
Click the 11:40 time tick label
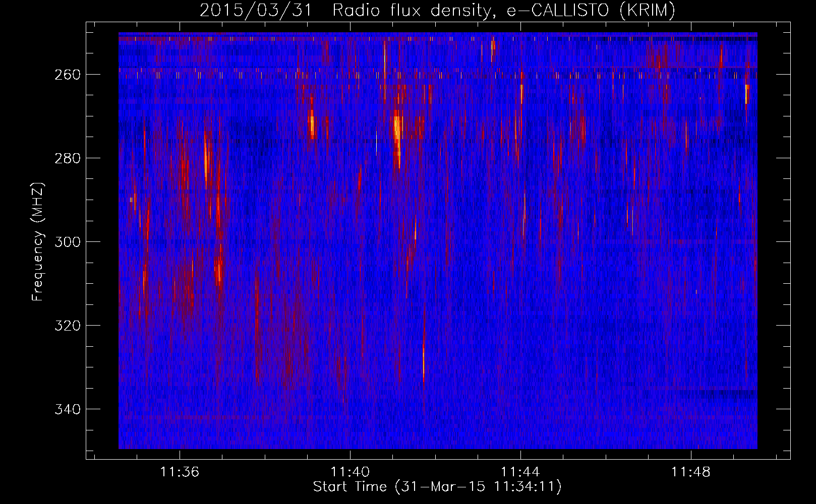click(350, 472)
